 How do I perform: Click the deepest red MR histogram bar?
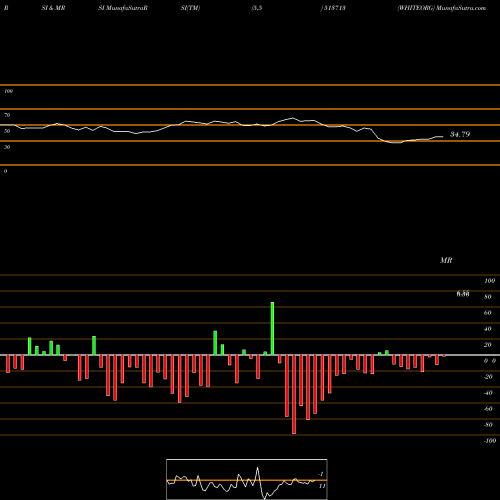[294, 394]
